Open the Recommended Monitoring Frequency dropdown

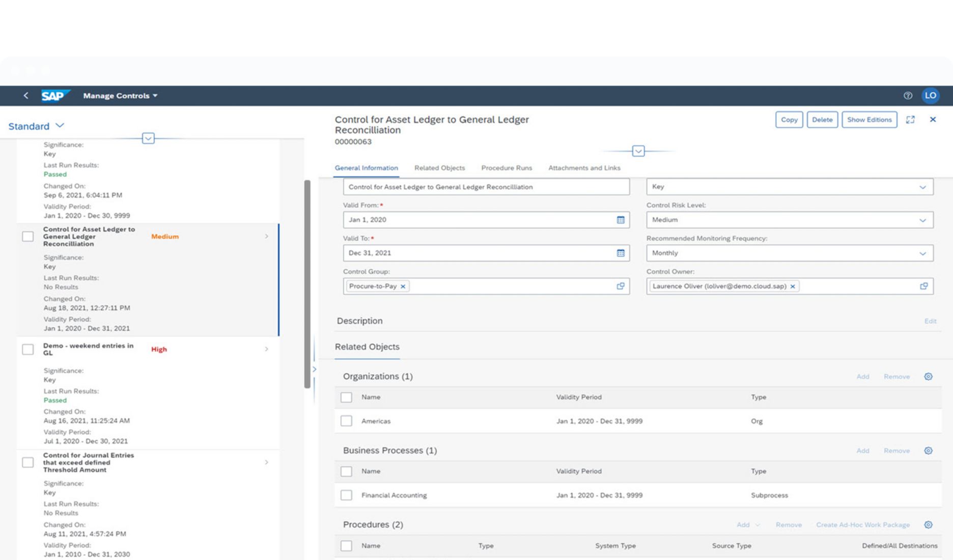922,253
